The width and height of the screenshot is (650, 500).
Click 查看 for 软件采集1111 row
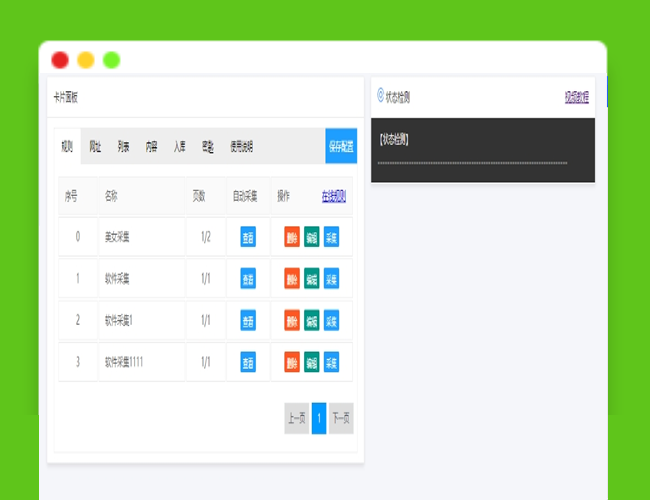(248, 362)
